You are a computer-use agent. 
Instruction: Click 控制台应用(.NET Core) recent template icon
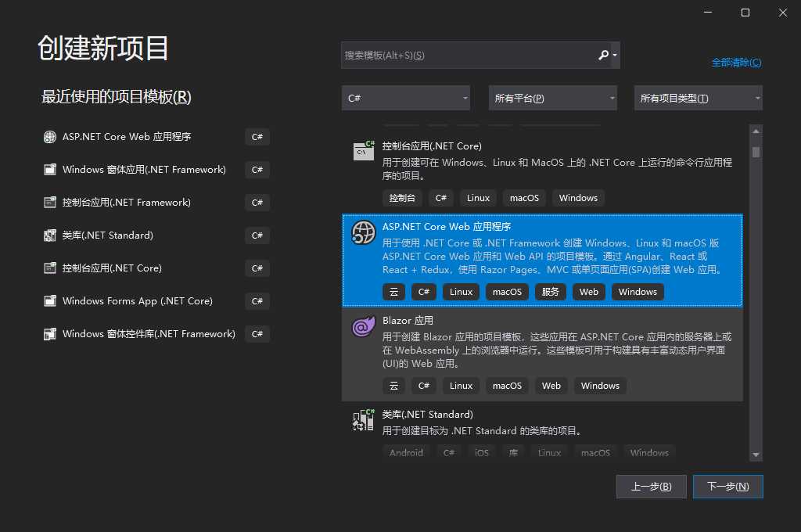pos(49,268)
